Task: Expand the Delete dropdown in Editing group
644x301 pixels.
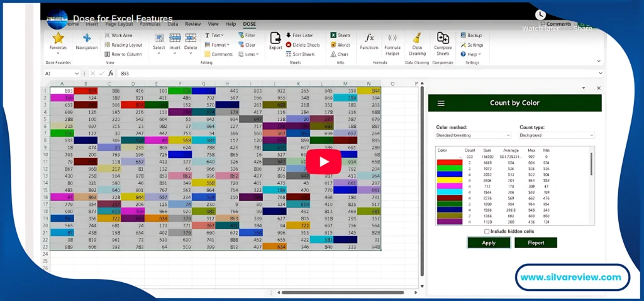Action: (191, 53)
